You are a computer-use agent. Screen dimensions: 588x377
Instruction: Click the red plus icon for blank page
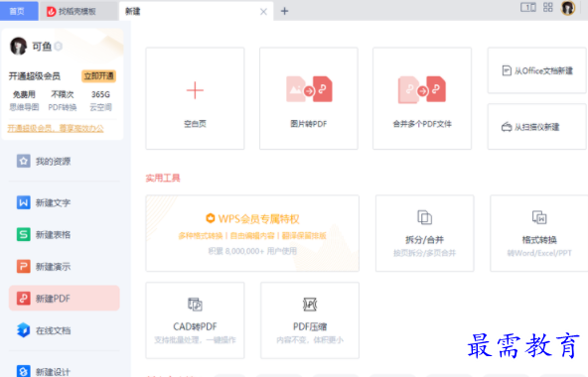pos(195,90)
